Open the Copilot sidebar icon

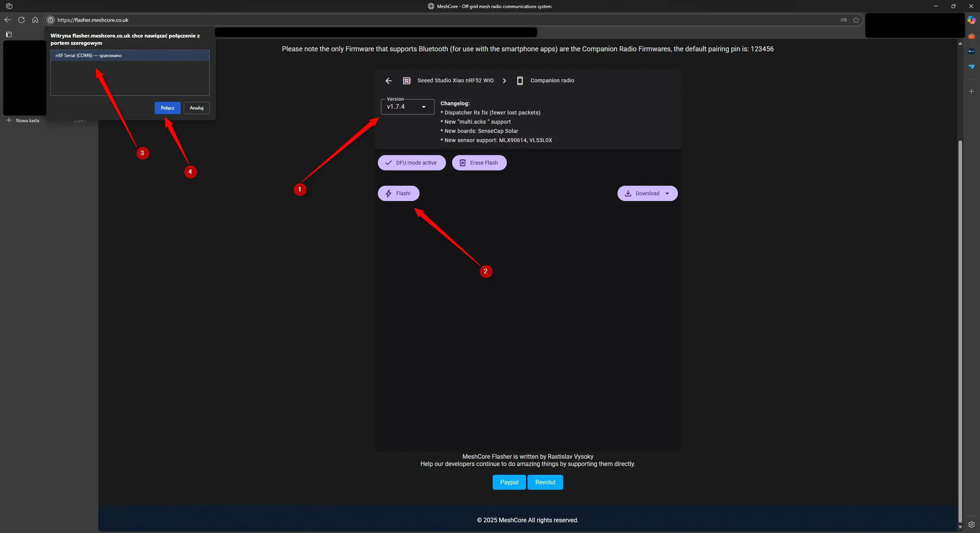pyautogui.click(x=972, y=20)
